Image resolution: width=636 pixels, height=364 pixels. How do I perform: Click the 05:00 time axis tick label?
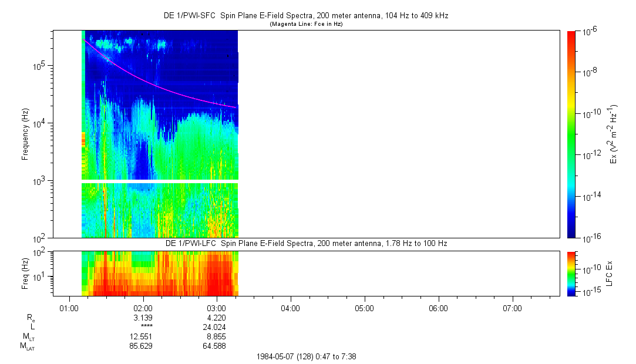click(x=365, y=308)
